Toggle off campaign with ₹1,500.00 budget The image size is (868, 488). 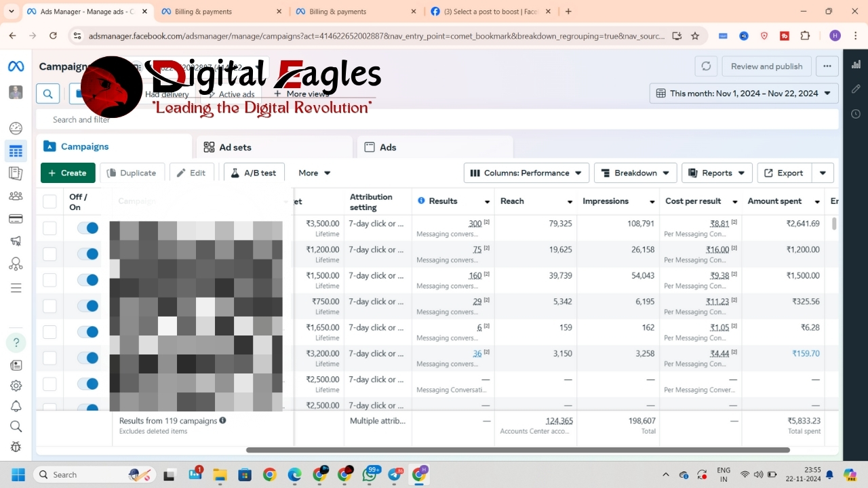tap(87, 280)
